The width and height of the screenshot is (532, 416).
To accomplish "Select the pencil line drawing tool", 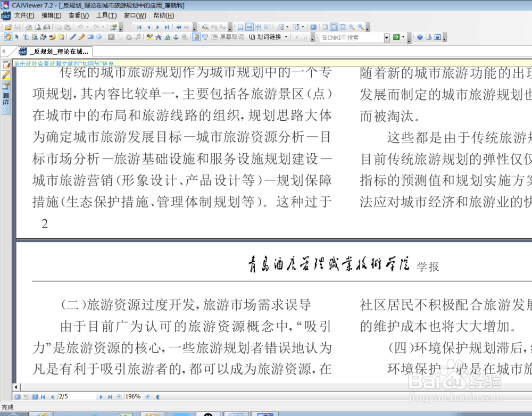I will (72, 37).
